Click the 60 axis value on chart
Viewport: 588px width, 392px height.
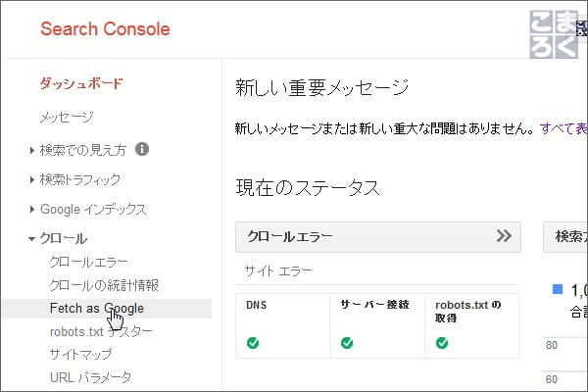pos(551,379)
